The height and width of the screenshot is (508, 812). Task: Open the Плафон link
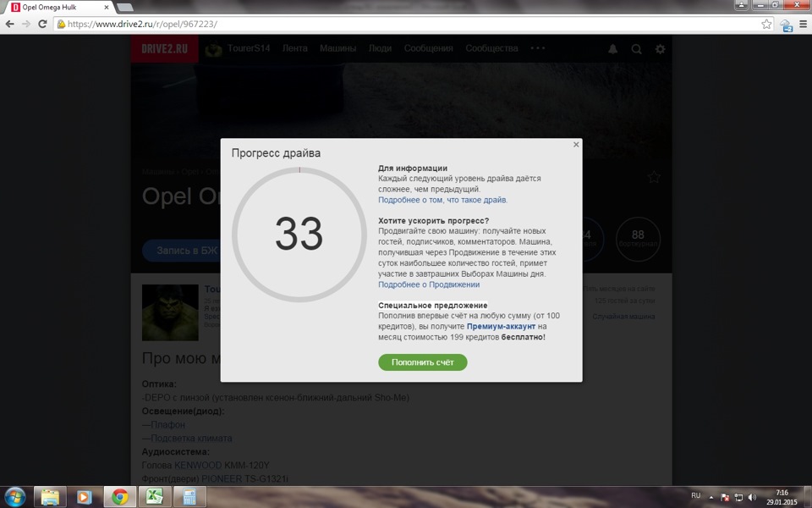(x=167, y=424)
